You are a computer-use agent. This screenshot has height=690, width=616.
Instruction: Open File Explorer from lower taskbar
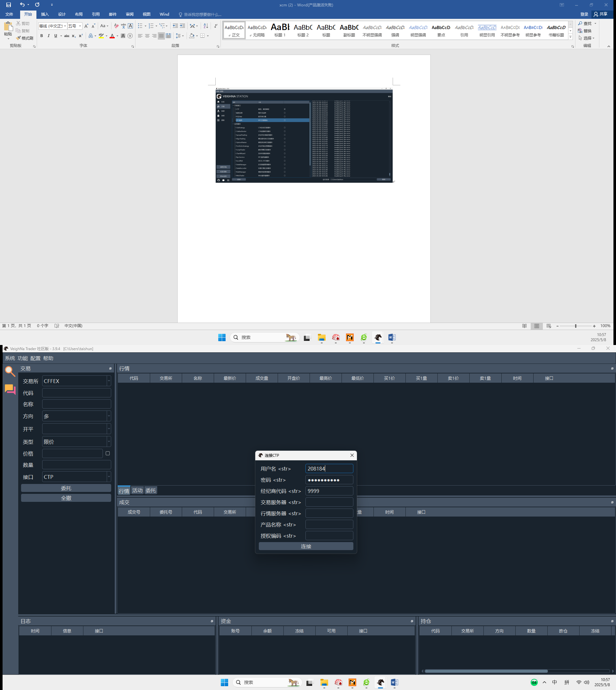click(x=324, y=683)
